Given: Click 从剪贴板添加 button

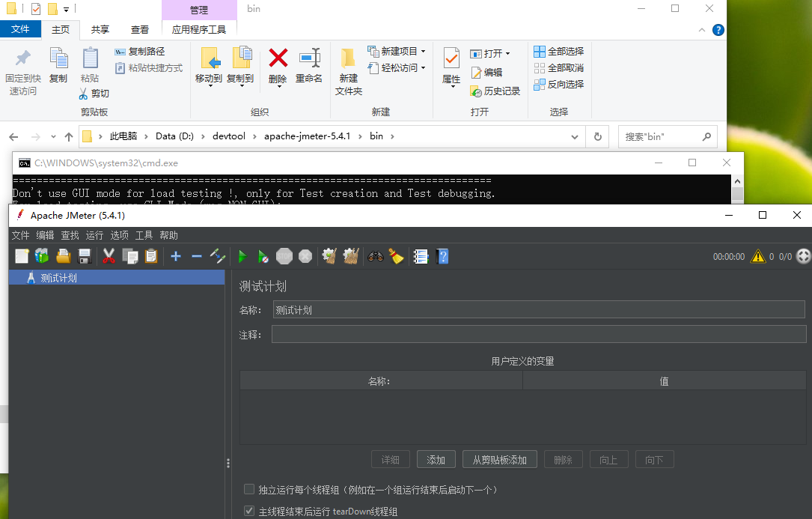Looking at the screenshot, I should pos(499,460).
